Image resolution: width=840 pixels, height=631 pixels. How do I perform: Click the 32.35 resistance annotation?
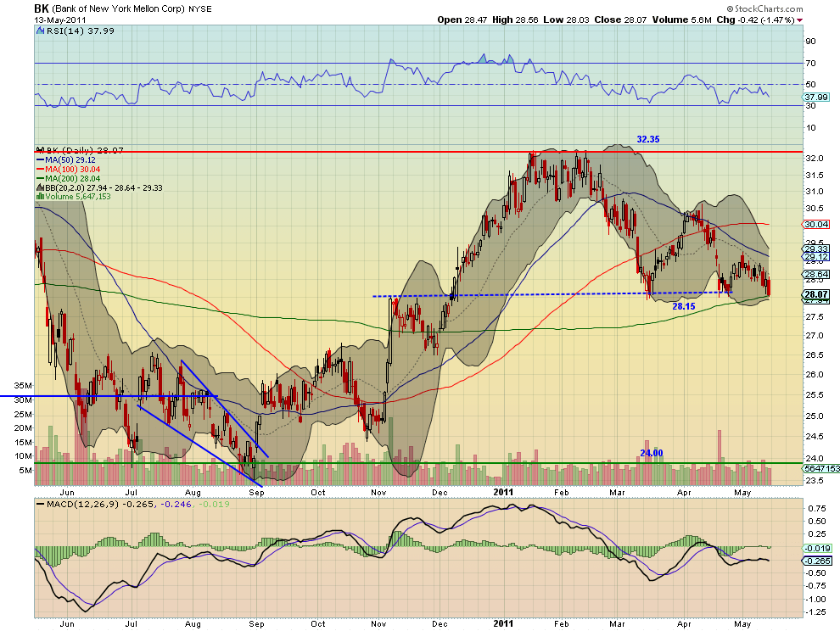pyautogui.click(x=647, y=139)
